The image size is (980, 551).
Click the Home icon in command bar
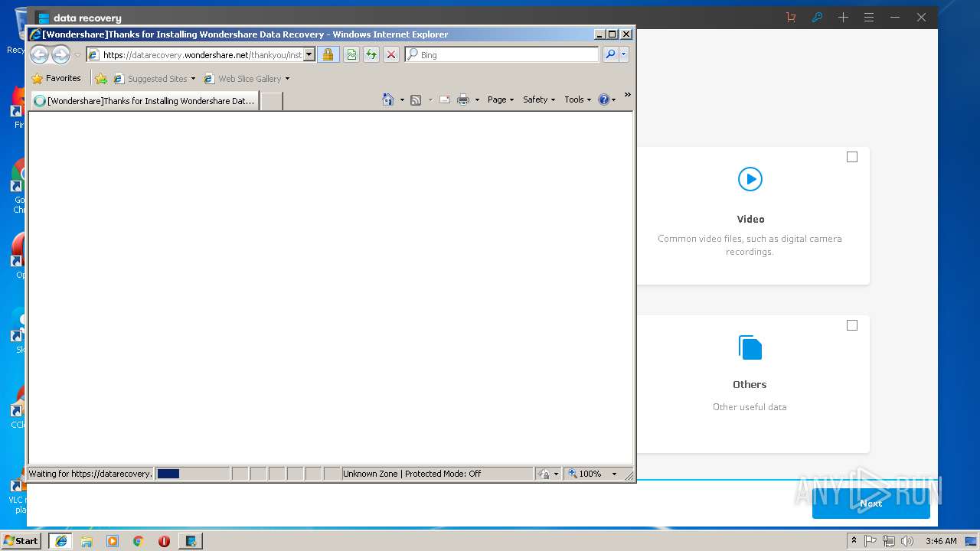(x=388, y=99)
